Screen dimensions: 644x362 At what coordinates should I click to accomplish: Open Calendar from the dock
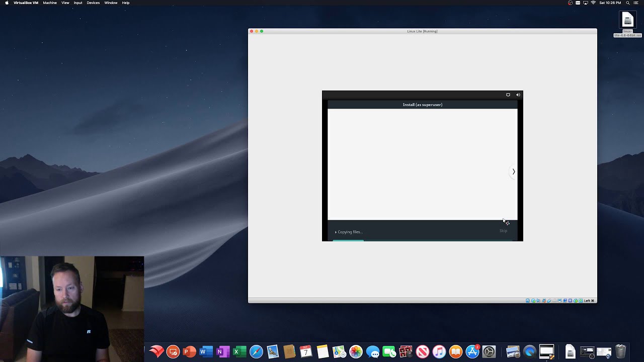click(306, 352)
